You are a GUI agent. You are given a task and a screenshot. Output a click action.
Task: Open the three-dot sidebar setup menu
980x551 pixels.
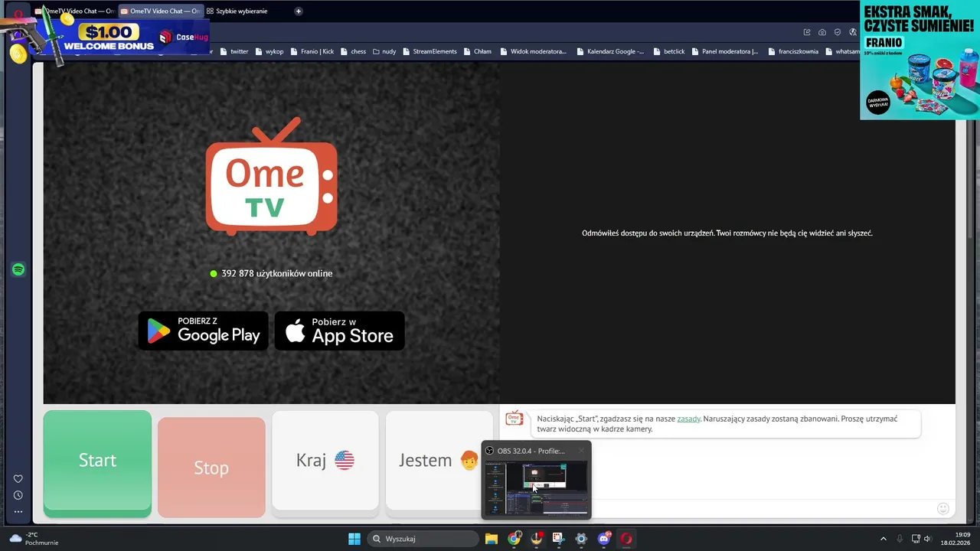18,511
